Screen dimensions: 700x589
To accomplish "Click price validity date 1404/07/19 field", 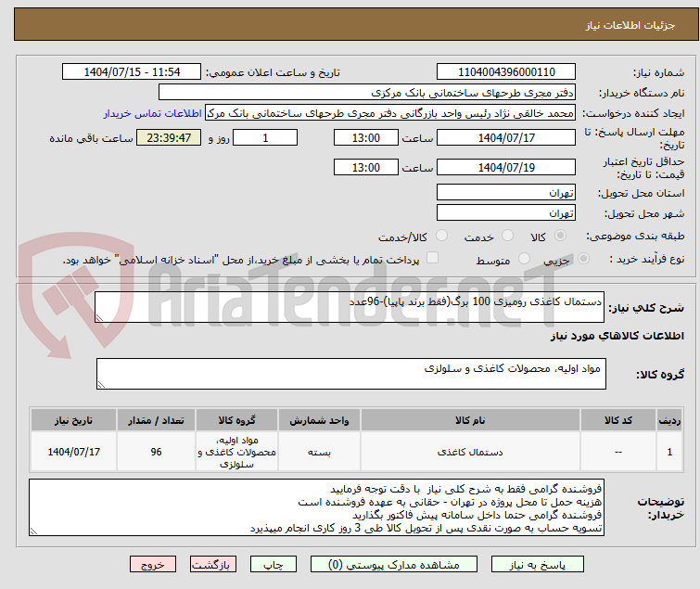I will pyautogui.click(x=506, y=167).
